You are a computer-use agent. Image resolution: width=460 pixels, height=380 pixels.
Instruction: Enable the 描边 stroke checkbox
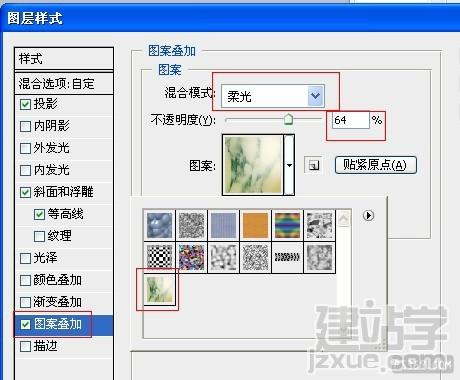point(25,346)
